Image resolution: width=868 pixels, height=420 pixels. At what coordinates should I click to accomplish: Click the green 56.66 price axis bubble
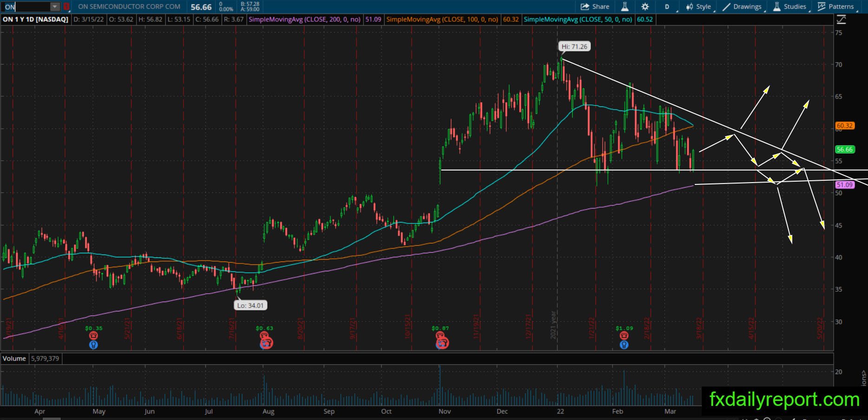(x=844, y=149)
